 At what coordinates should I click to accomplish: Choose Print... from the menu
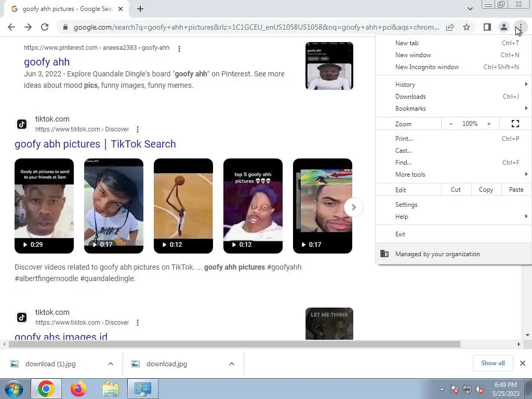point(454,138)
